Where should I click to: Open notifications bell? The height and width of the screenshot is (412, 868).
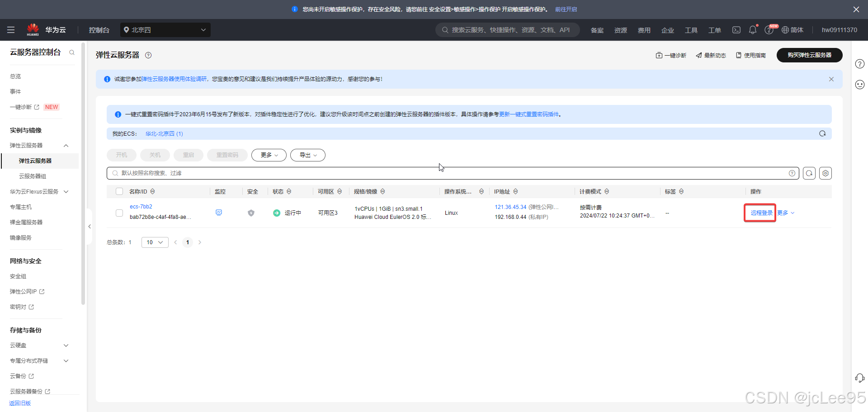pyautogui.click(x=753, y=30)
